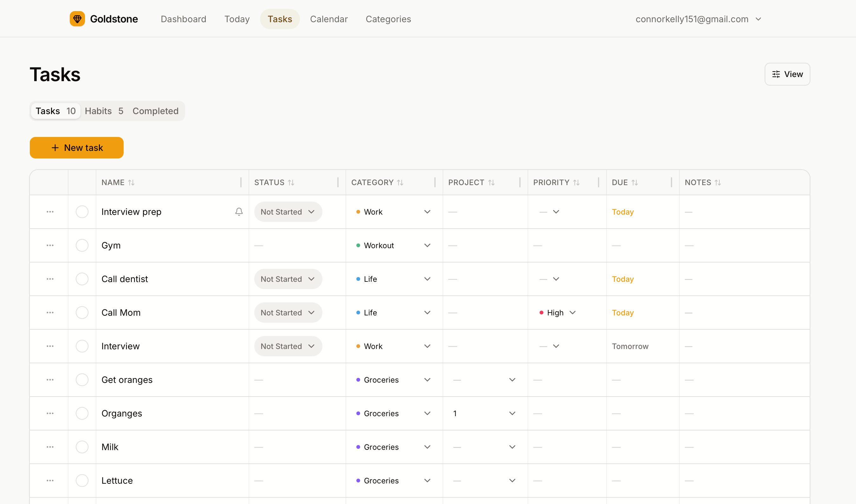The height and width of the screenshot is (504, 856).
Task: Click the Life category dot on Call dentist
Action: [358, 279]
